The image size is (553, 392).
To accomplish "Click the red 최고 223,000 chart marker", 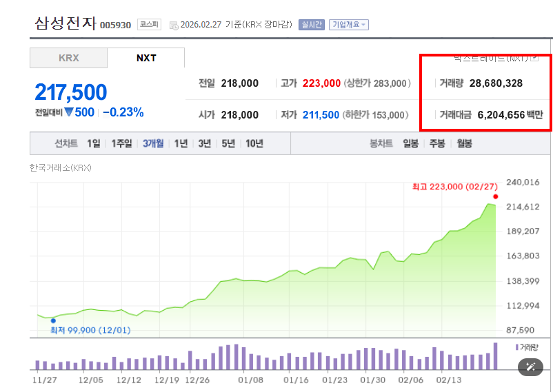I will (496, 197).
